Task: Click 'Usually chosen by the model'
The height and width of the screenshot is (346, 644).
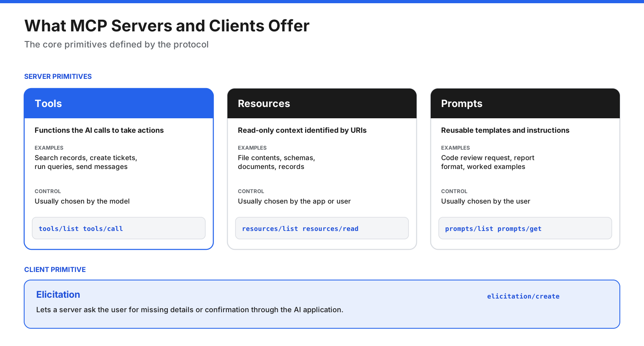Action: [x=82, y=201]
